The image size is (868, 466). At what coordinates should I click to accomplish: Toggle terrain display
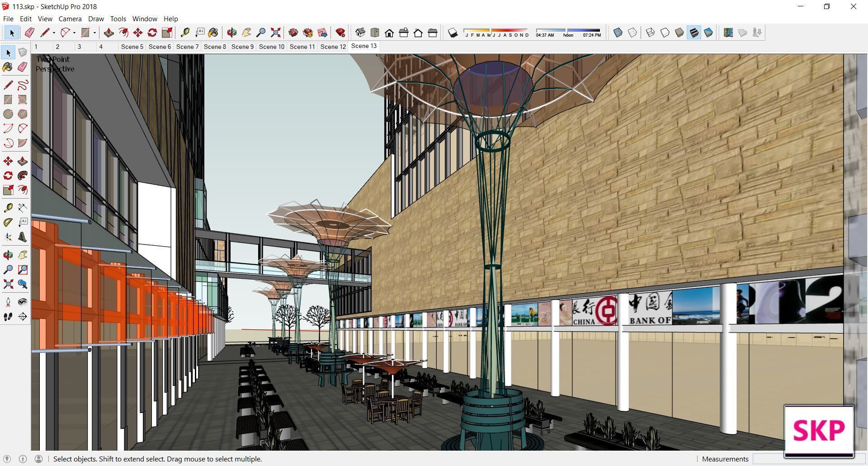tap(743, 33)
